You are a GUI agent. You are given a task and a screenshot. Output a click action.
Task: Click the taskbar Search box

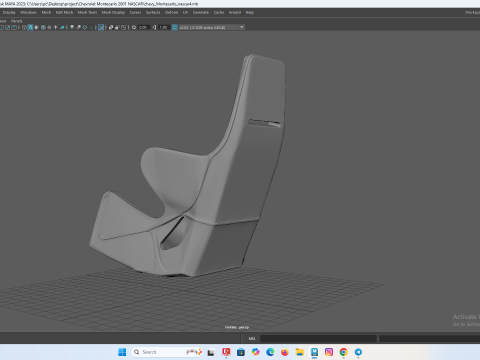[x=167, y=352]
